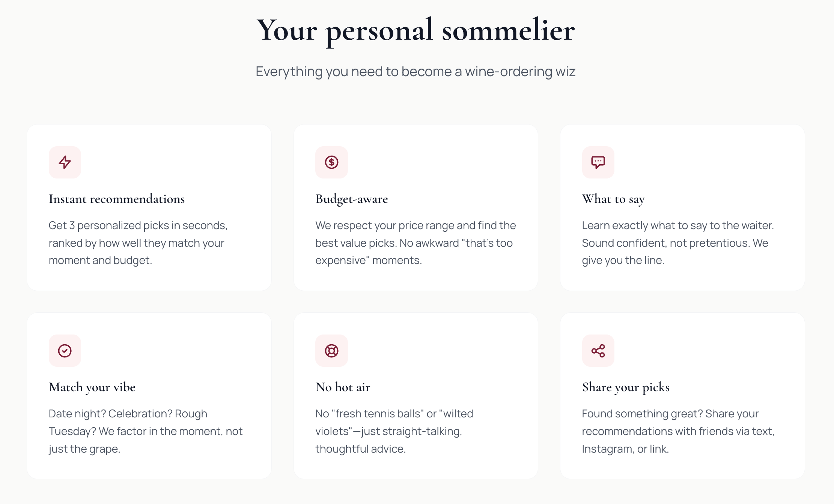Image resolution: width=834 pixels, height=504 pixels.
Task: Click the wine-ordering wiz subtitle text
Action: point(415,71)
